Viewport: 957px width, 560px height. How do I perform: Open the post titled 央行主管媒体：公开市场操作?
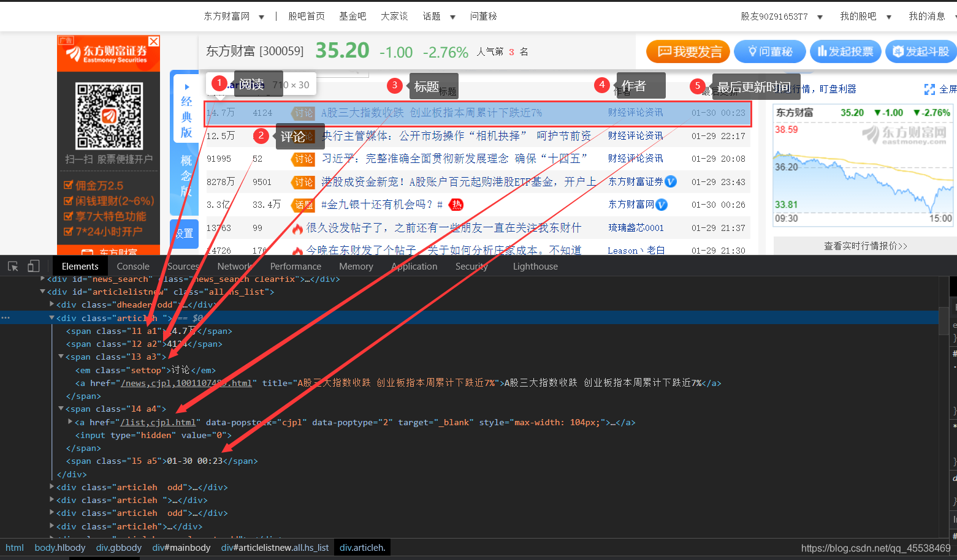pyautogui.click(x=456, y=136)
